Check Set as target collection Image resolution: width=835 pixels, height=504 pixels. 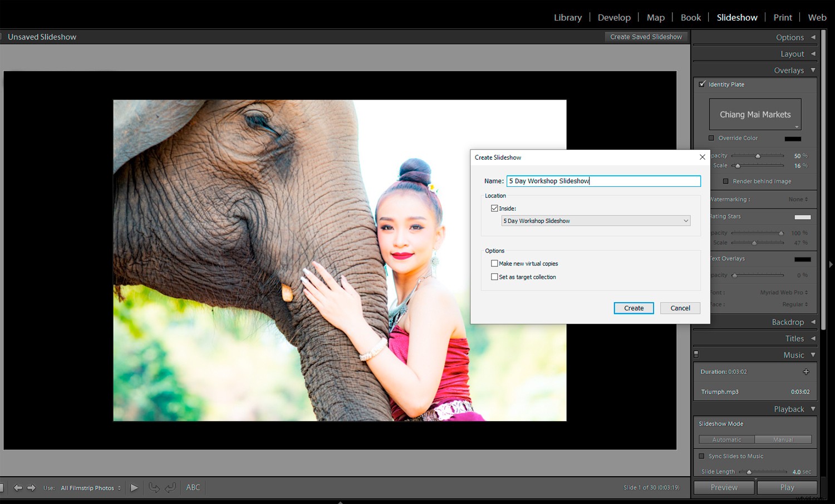click(494, 276)
